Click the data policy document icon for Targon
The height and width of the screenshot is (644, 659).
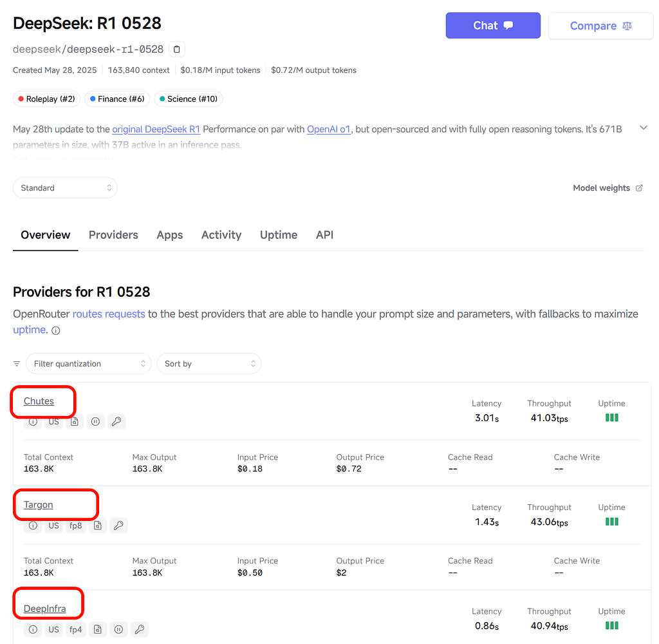pyautogui.click(x=98, y=526)
